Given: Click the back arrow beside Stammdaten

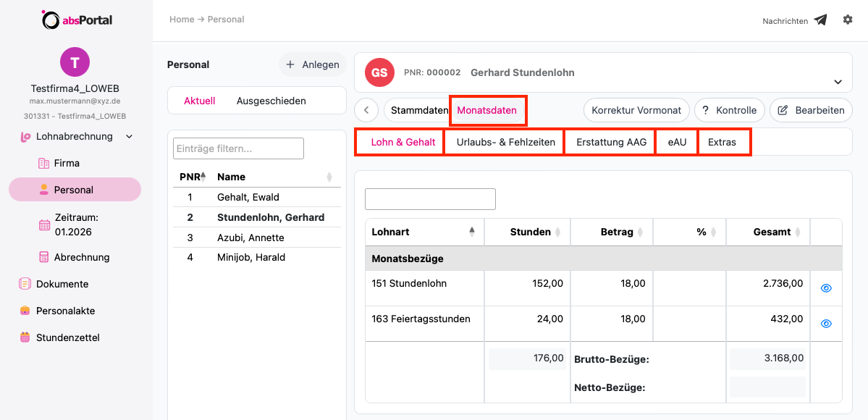Looking at the screenshot, I should [366, 110].
